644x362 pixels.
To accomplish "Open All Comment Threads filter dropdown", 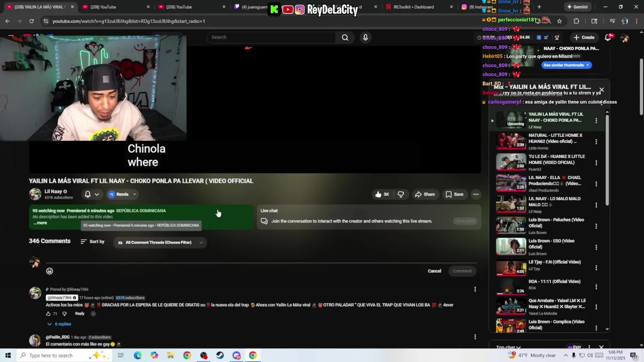I will (x=159, y=242).
